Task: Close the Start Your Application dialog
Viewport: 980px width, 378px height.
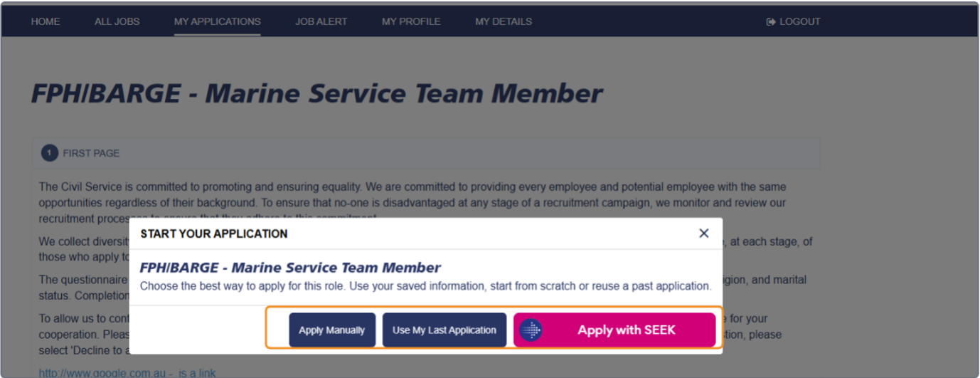Action: [703, 233]
